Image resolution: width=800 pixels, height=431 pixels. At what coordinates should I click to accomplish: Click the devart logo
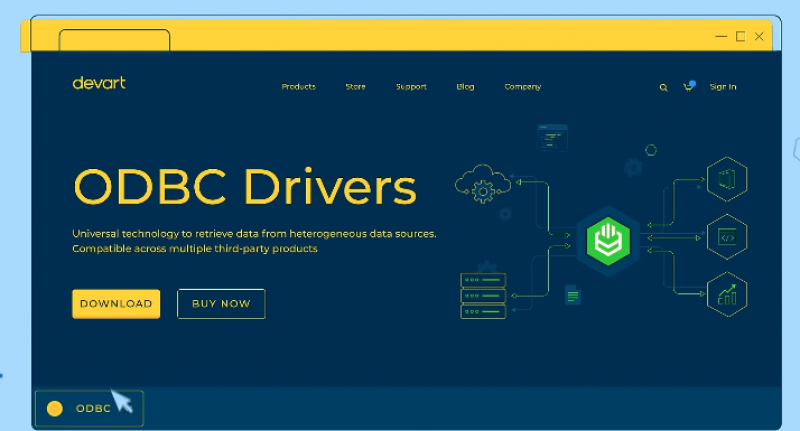[x=99, y=83]
